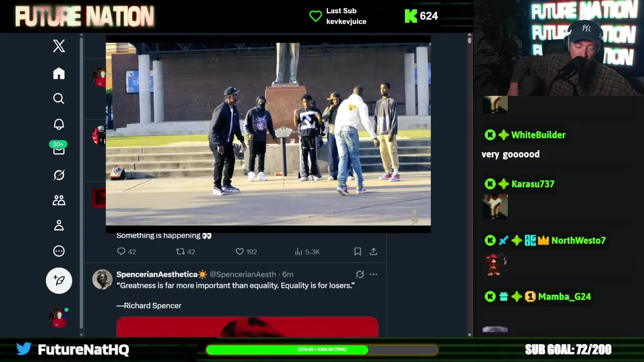Click the feed vertical scrollbar

(x=469, y=185)
